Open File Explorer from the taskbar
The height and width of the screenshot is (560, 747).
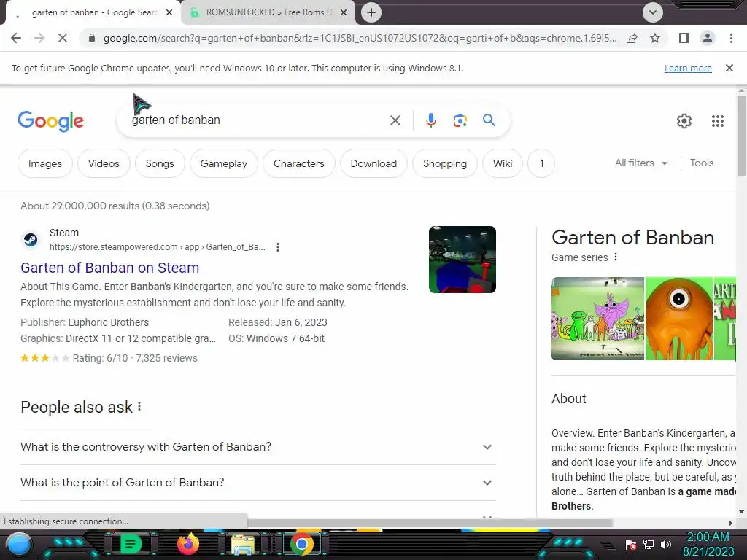tap(242, 544)
